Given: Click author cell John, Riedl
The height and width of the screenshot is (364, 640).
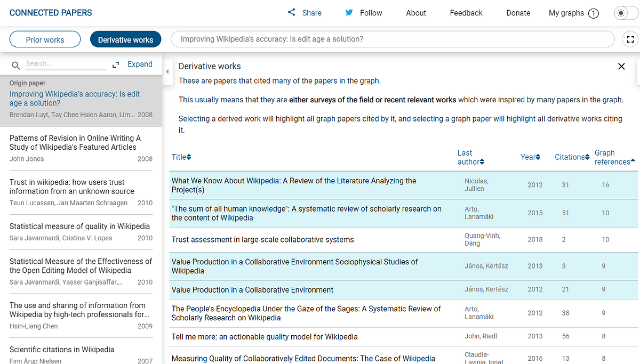Looking at the screenshot, I should [481, 336].
